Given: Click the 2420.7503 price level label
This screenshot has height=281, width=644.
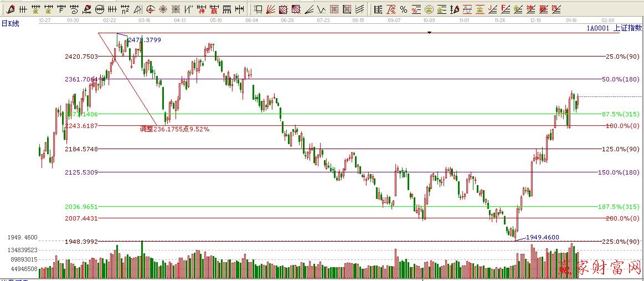Looking at the screenshot, I should point(81,57).
